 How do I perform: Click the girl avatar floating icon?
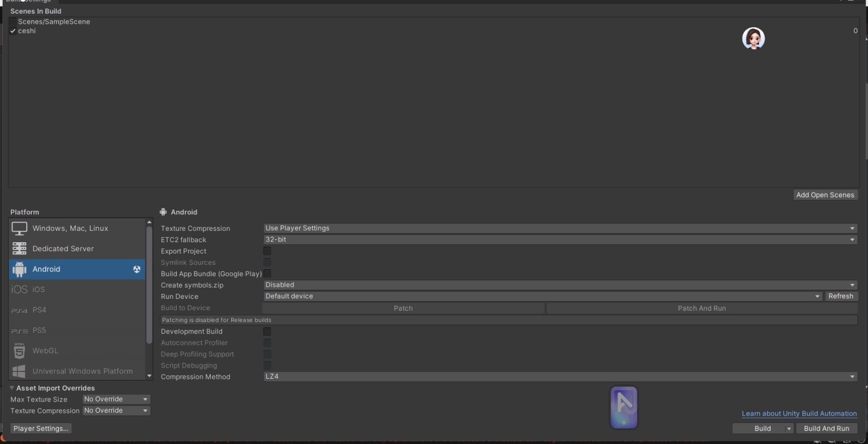(754, 39)
